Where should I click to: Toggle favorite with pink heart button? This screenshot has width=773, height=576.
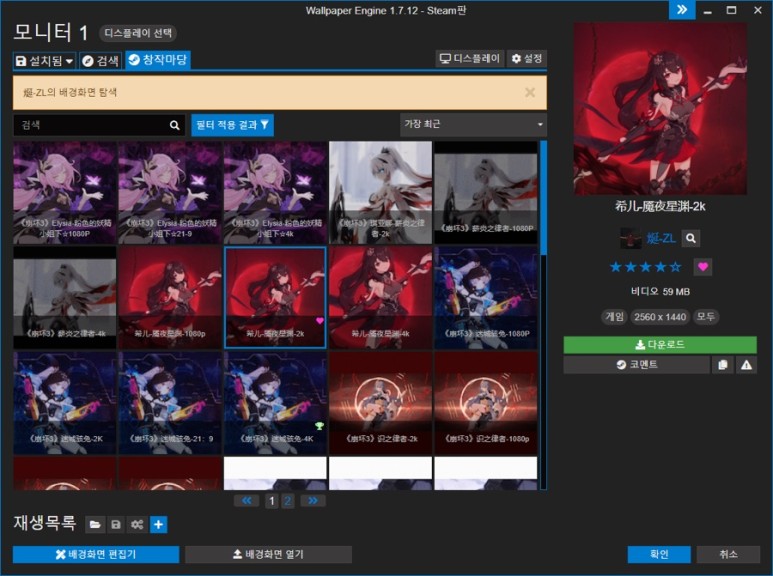pos(703,267)
